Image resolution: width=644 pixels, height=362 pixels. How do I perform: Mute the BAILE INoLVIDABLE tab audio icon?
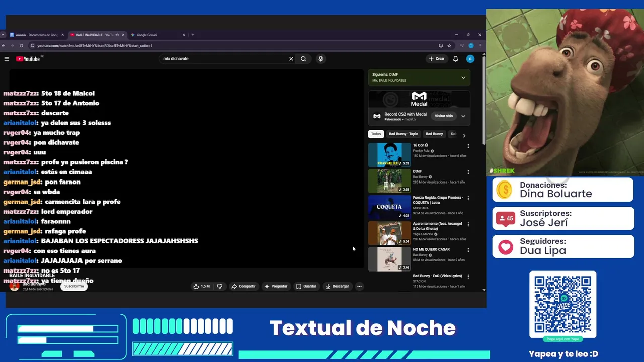point(117,35)
